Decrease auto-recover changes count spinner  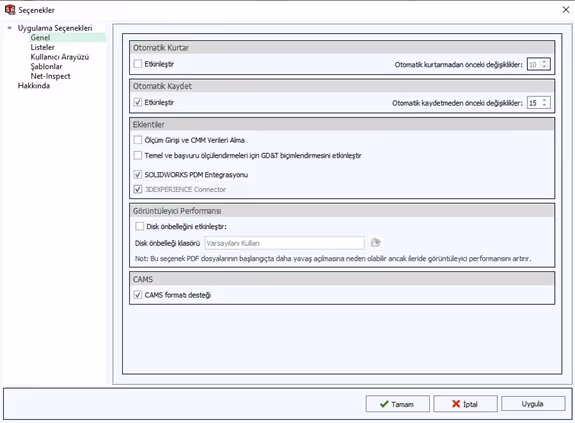pyautogui.click(x=544, y=67)
